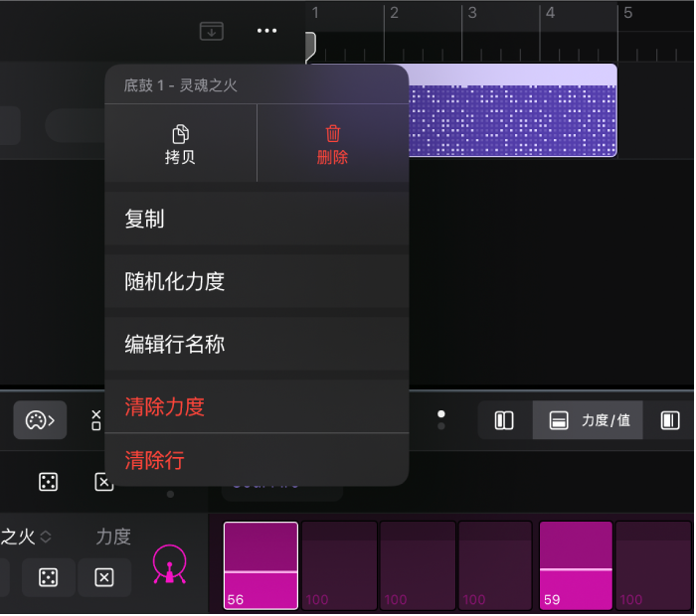Image resolution: width=696 pixels, height=616 pixels.
Task: Randomize the kick row with its dice icon
Action: click(49, 579)
